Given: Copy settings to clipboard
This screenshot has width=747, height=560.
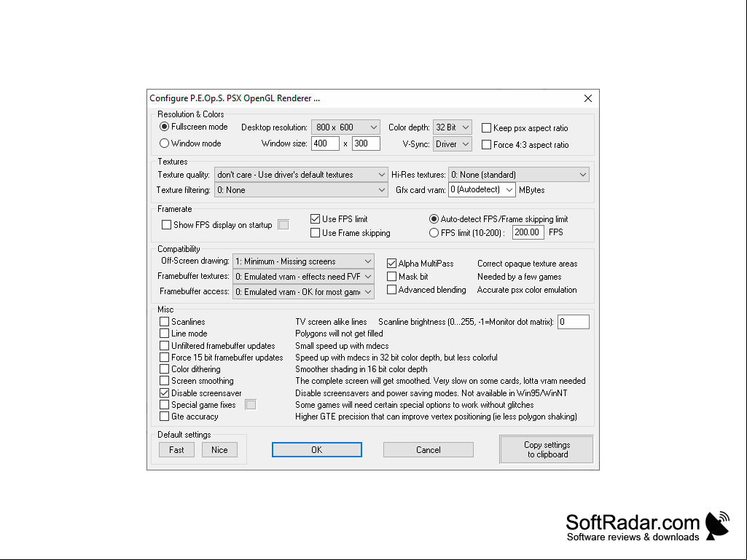Looking at the screenshot, I should (547, 449).
